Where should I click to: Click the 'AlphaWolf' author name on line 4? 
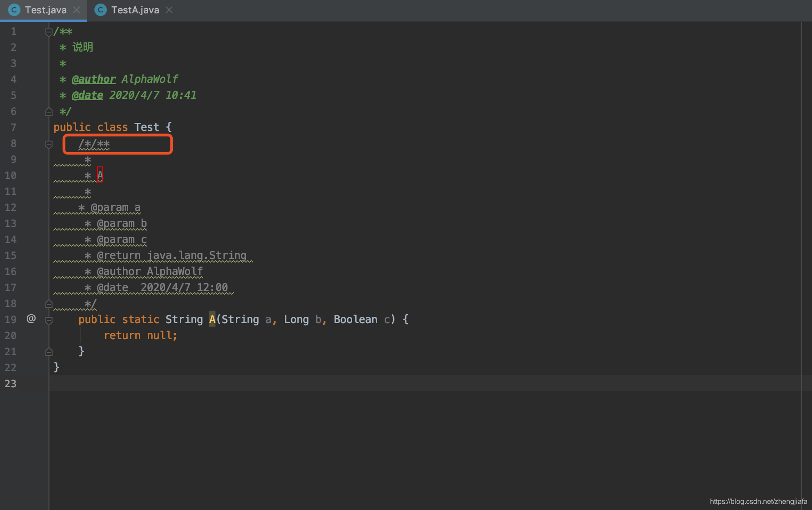[150, 79]
